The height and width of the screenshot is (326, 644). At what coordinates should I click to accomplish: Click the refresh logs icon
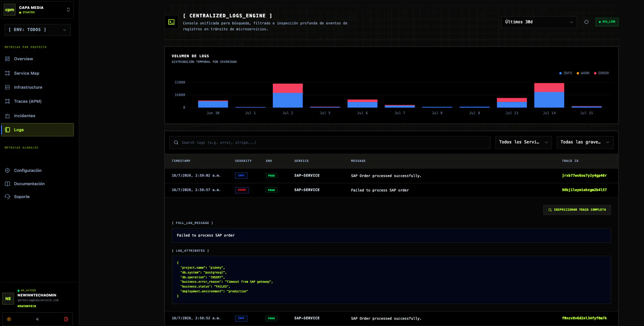tap(586, 22)
